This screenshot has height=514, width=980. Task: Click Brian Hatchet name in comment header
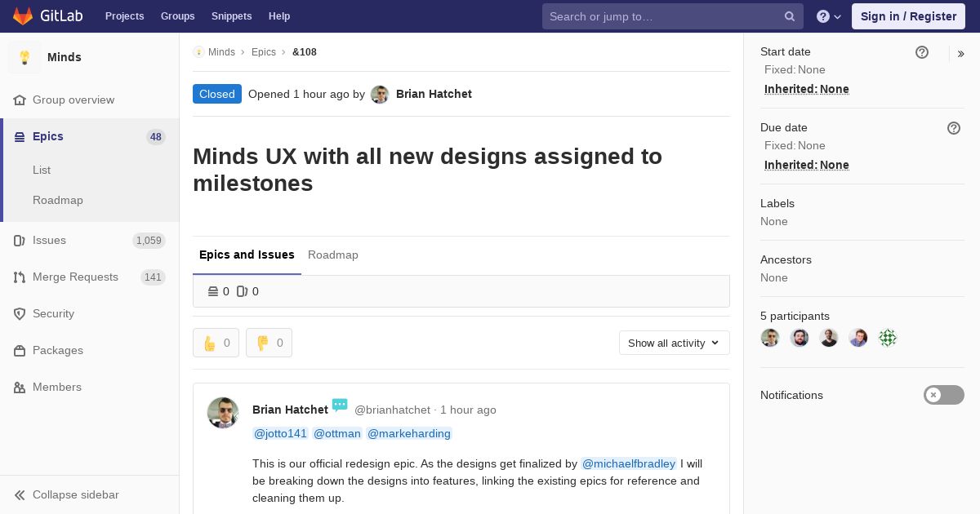pos(290,410)
